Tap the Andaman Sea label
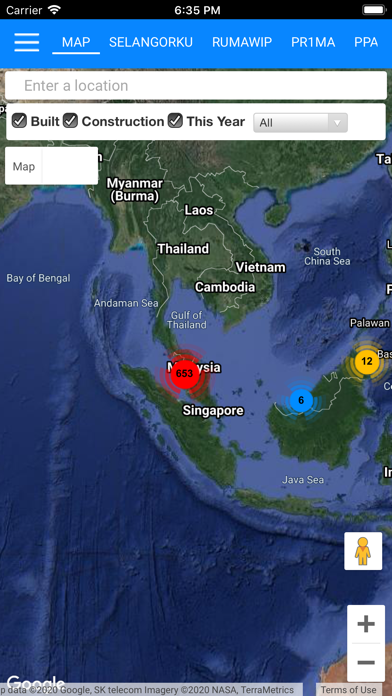The image size is (392, 696). click(x=126, y=304)
